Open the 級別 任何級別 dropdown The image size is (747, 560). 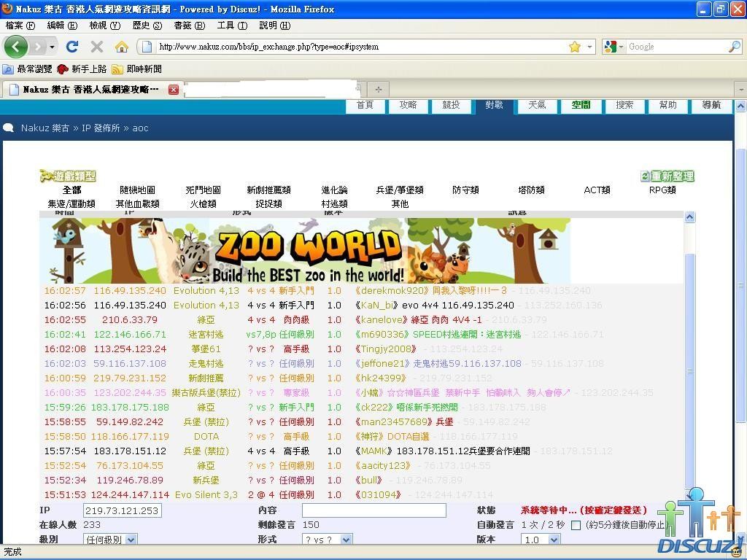111,540
